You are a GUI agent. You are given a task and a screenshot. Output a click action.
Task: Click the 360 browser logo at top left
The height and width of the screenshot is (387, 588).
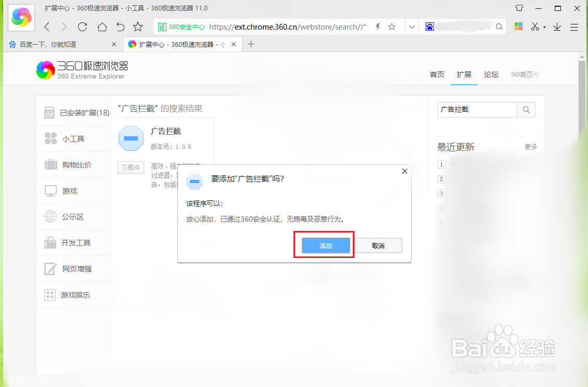click(x=21, y=17)
